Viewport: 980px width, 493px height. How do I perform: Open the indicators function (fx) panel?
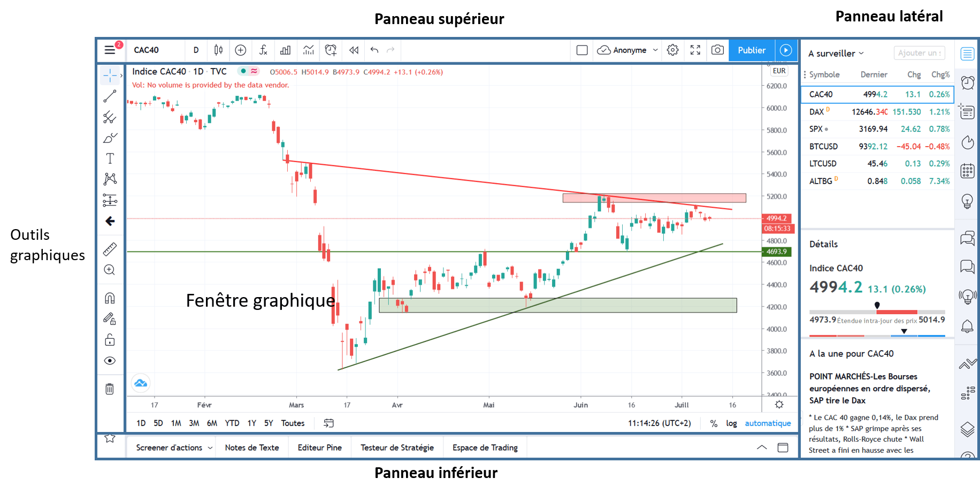tap(263, 50)
